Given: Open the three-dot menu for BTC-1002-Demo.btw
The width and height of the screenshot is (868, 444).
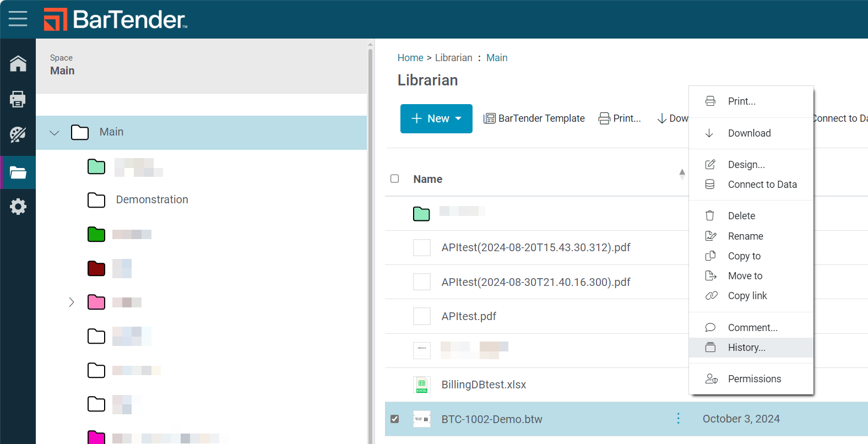Looking at the screenshot, I should [x=678, y=419].
